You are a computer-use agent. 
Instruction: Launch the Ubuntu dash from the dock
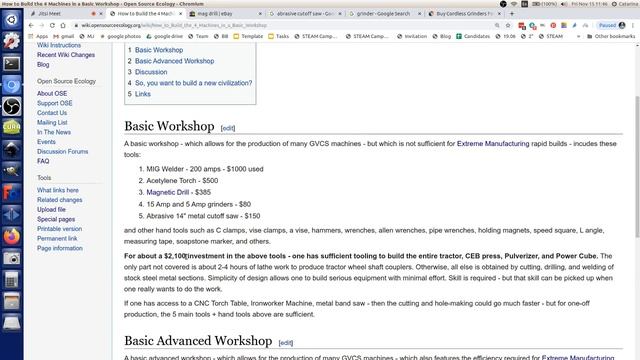(x=11, y=20)
